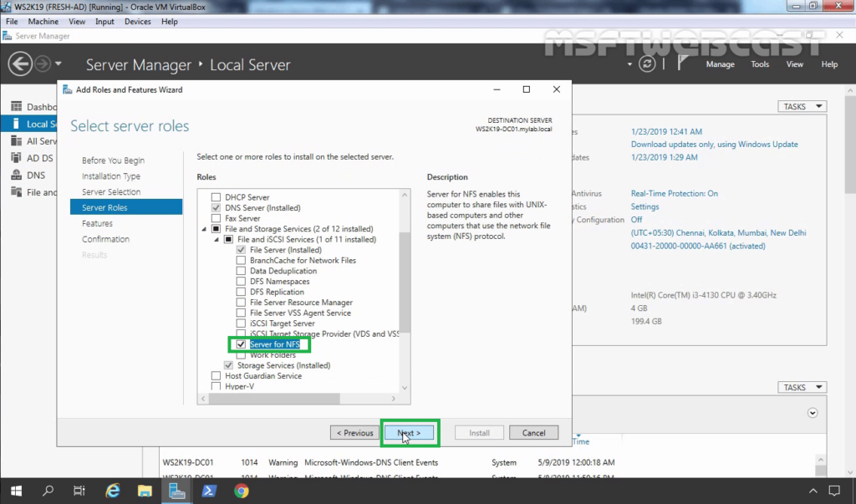Select the File and Storage sidebar icon
The image size is (856, 504).
click(17, 191)
